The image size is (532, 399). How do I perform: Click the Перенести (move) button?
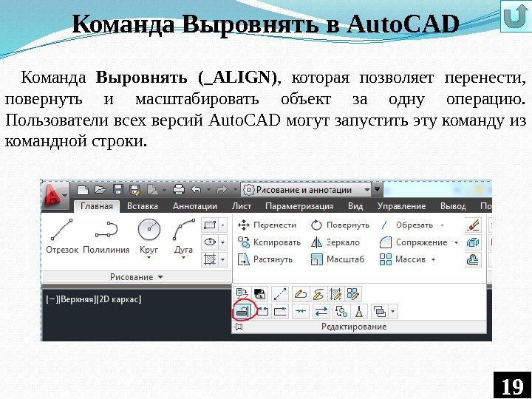[267, 225]
